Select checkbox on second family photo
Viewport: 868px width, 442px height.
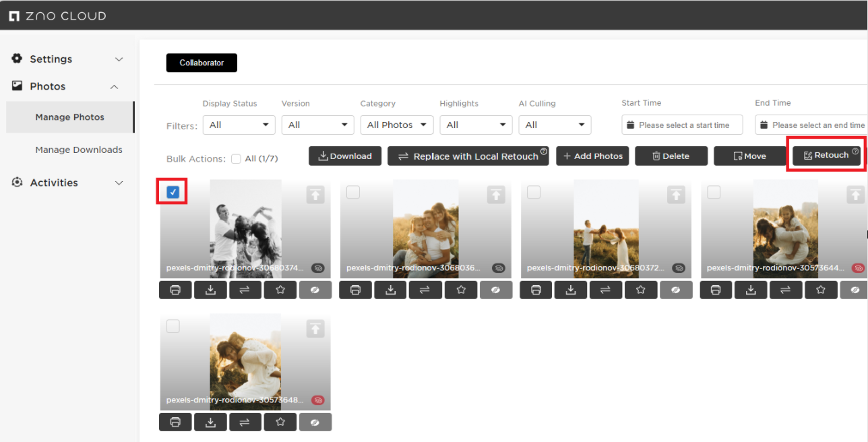(353, 193)
